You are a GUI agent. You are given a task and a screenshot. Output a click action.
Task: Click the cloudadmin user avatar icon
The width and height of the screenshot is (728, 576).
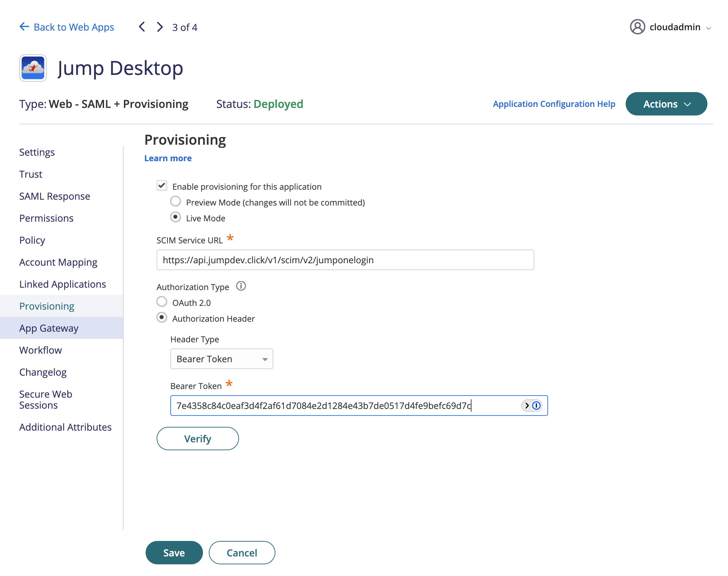pos(637,27)
